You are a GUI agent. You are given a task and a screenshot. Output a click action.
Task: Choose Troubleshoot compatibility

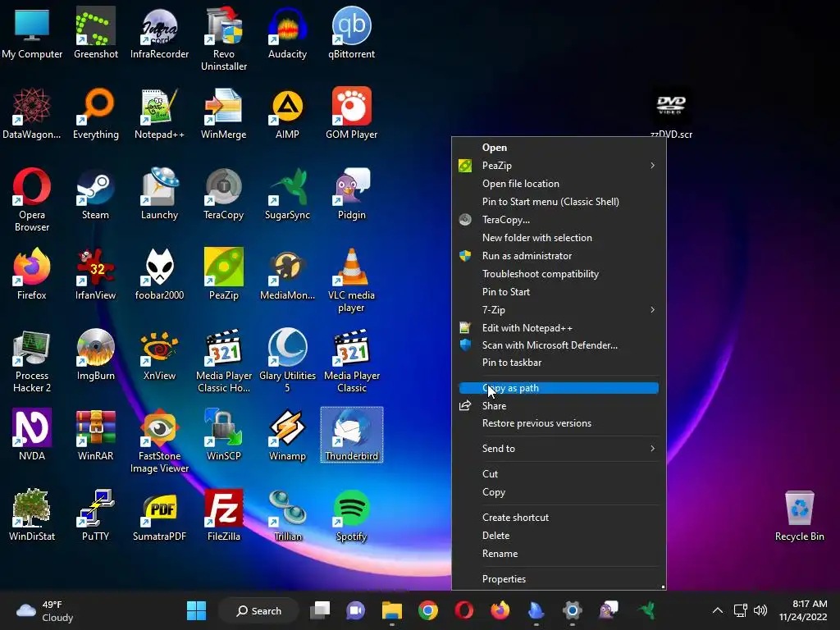(x=559, y=274)
